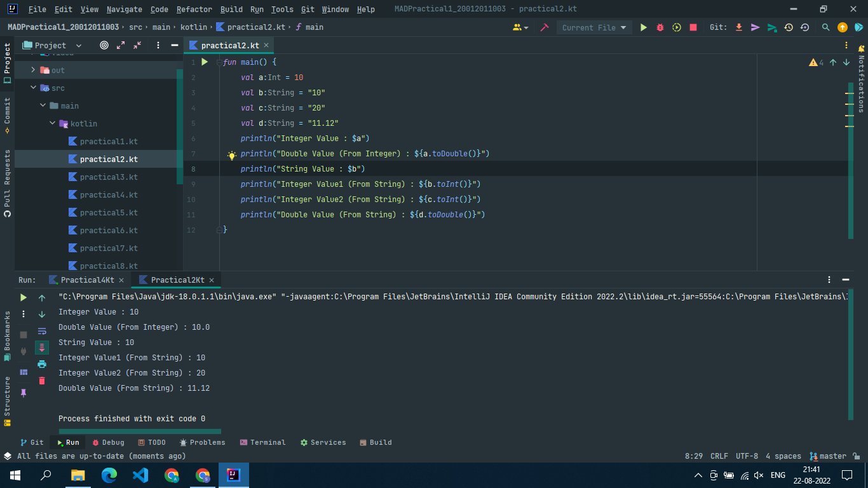Hide the Project tool window
Screen dimensions: 868x488
(x=175, y=45)
